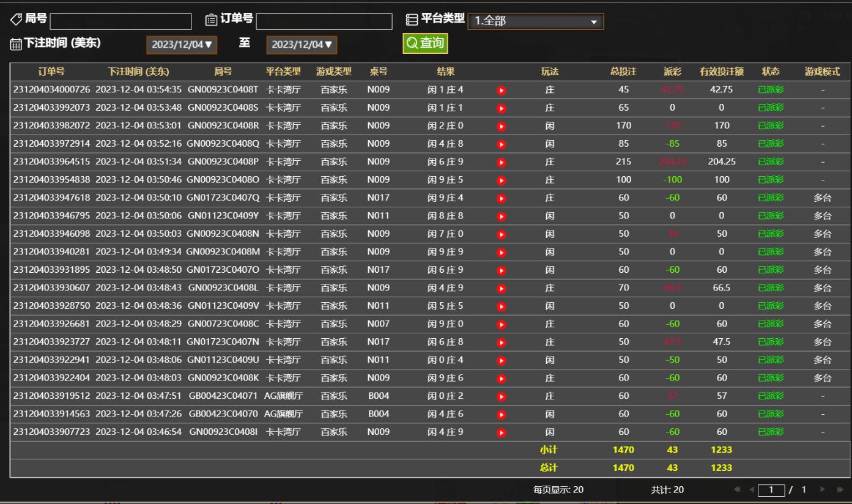Play video replay for order 231204033922404
852x504 pixels.
[502, 378]
